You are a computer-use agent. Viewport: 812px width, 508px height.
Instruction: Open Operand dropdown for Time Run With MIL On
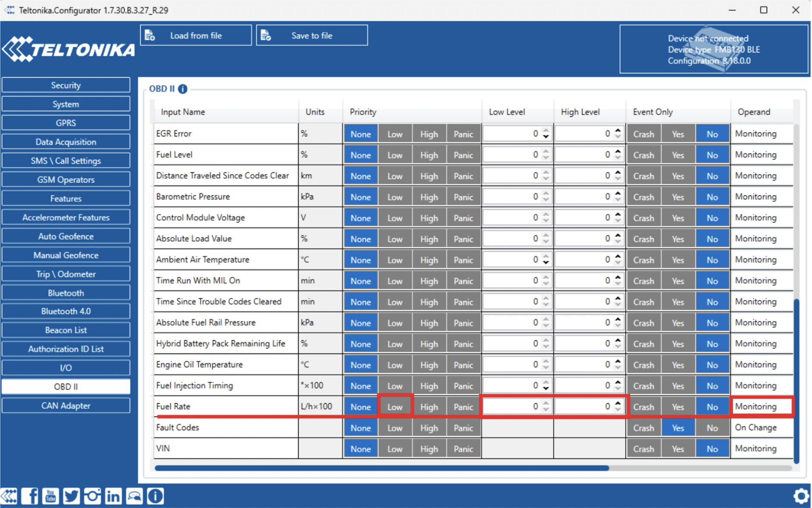coord(762,280)
